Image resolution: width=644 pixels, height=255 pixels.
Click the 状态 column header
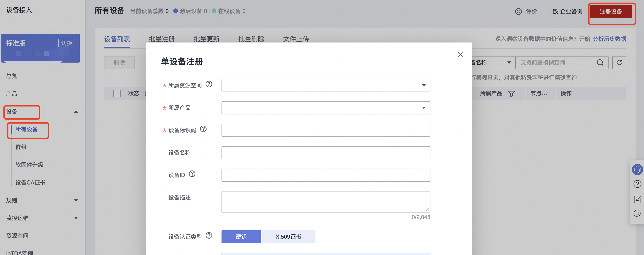pyautogui.click(x=134, y=93)
